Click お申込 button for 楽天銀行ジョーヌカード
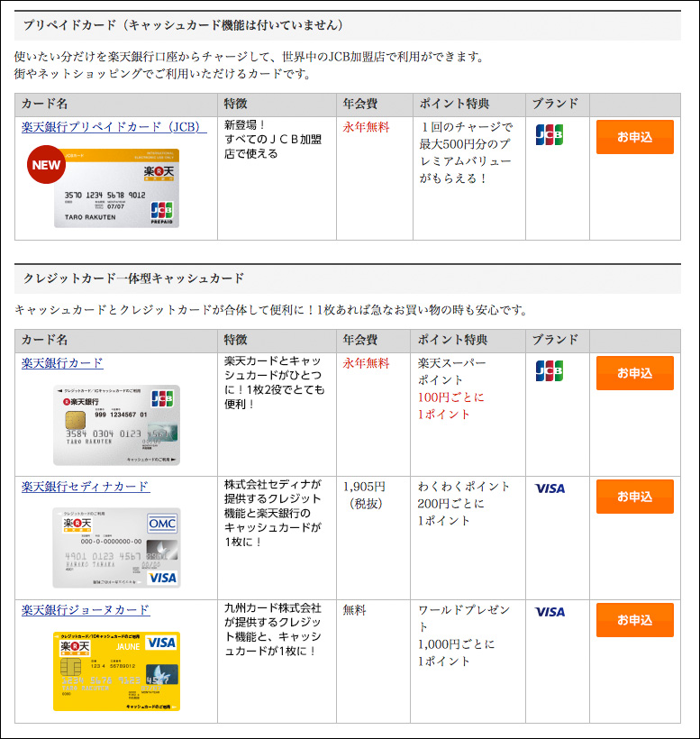This screenshot has height=739, width=700. point(634,620)
